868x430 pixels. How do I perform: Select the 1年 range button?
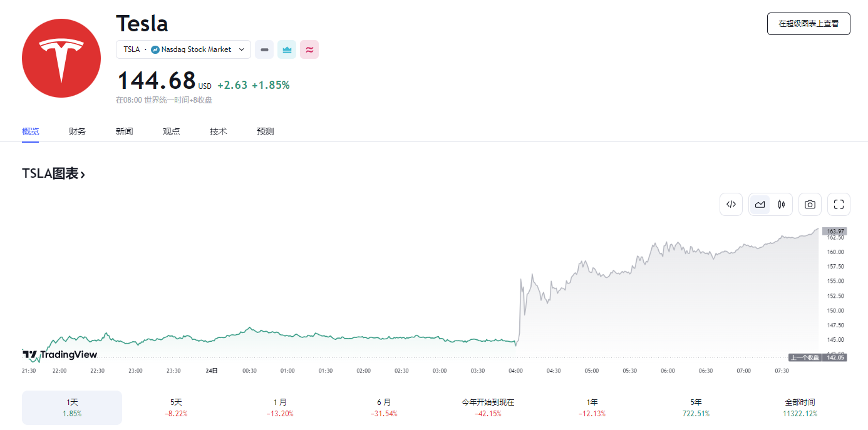592,407
